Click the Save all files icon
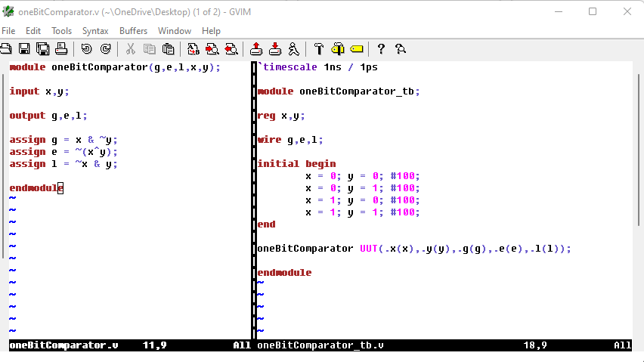644x362 pixels. click(x=43, y=49)
